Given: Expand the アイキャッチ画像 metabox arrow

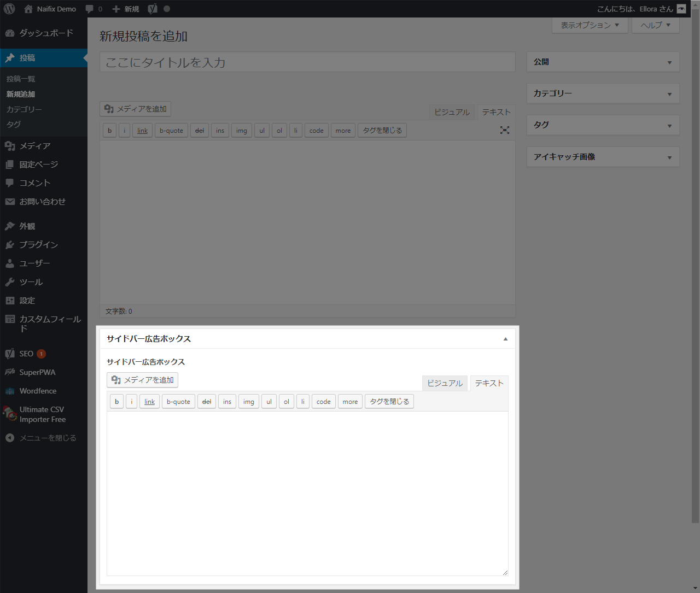Looking at the screenshot, I should point(669,157).
